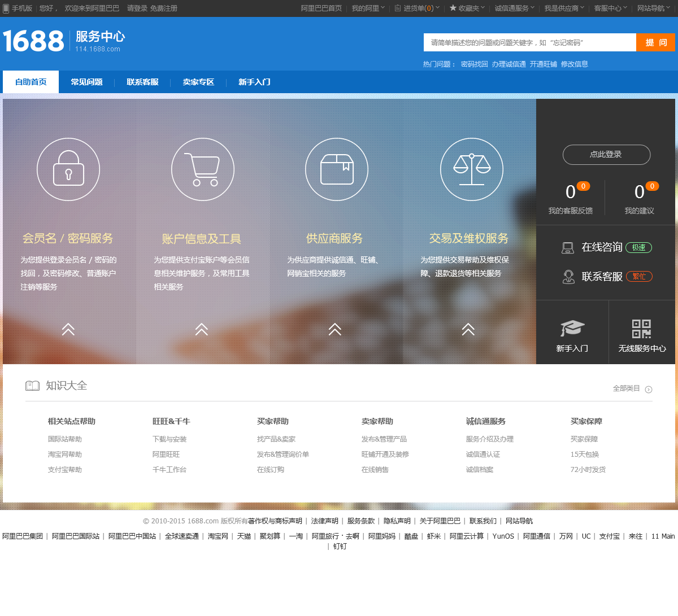Click 阿里巴巴集团 footer link

tap(23, 536)
